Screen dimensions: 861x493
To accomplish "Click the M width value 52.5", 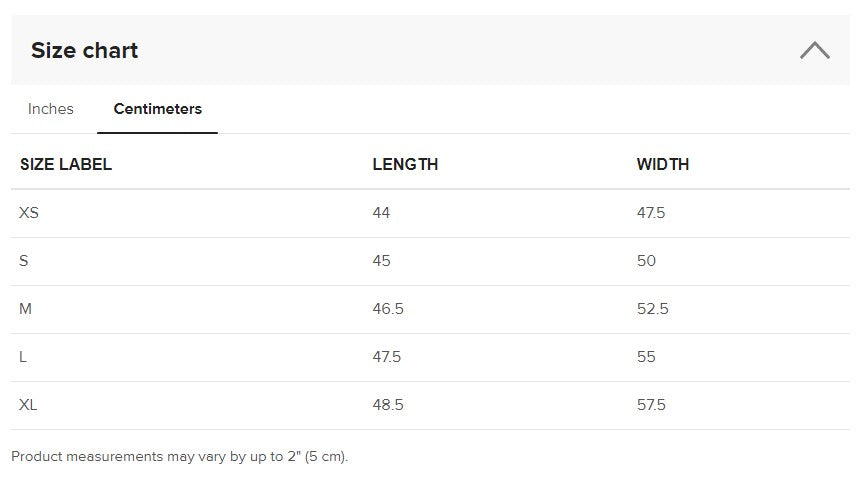I will pyautogui.click(x=652, y=309).
